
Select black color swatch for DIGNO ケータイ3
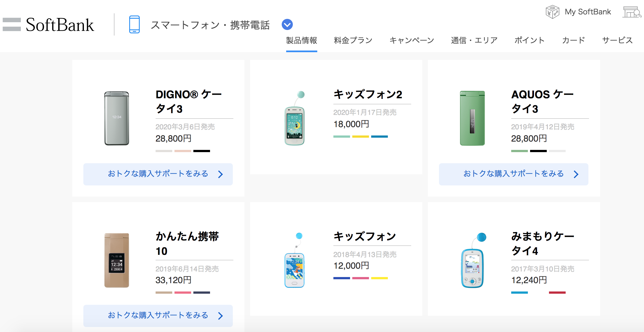[202, 151]
